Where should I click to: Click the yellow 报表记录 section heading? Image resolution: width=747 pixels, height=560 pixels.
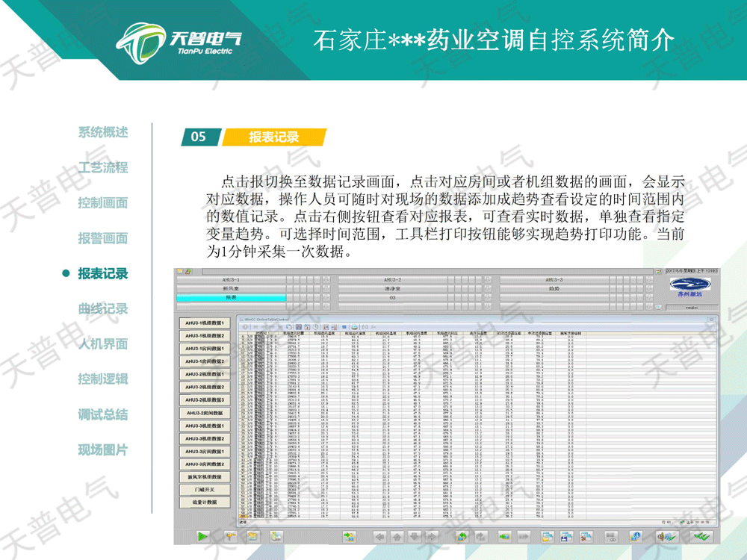274,137
